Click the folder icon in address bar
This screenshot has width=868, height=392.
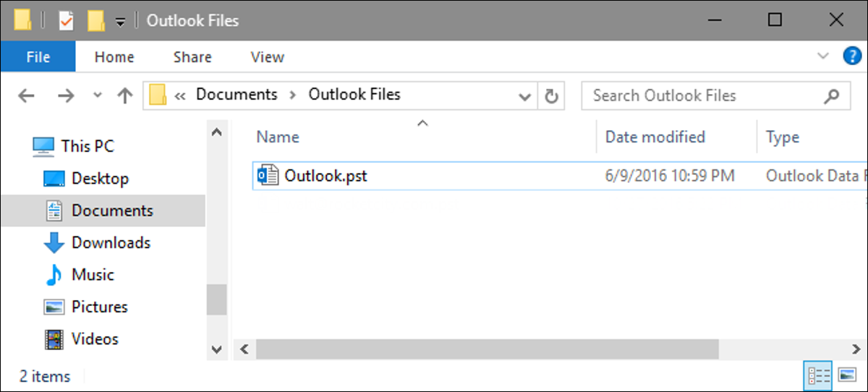[x=158, y=95]
